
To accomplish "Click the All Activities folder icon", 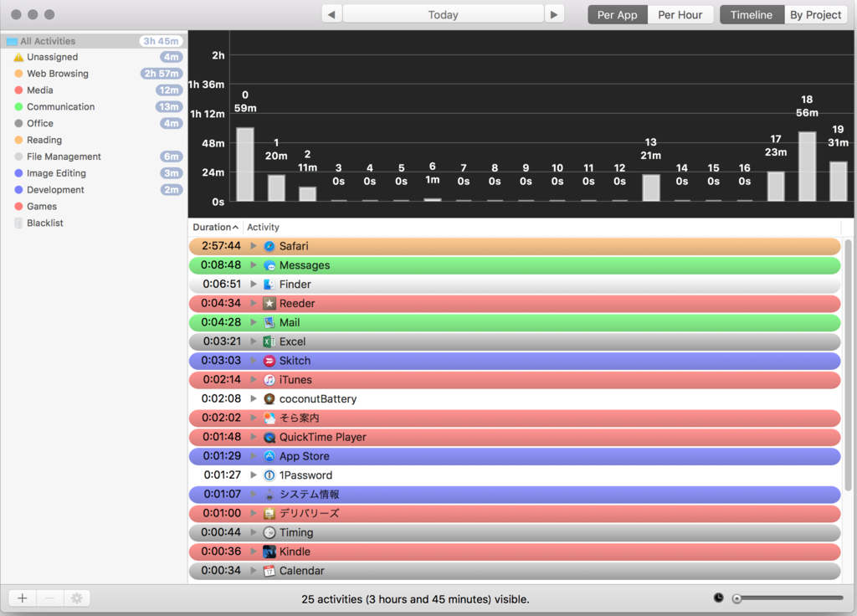I will click(12, 41).
